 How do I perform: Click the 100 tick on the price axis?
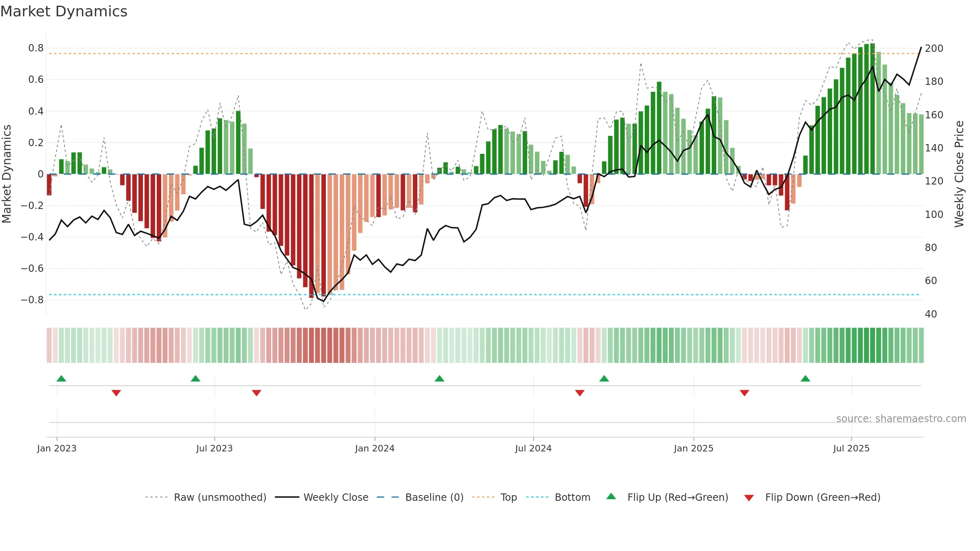tap(934, 215)
